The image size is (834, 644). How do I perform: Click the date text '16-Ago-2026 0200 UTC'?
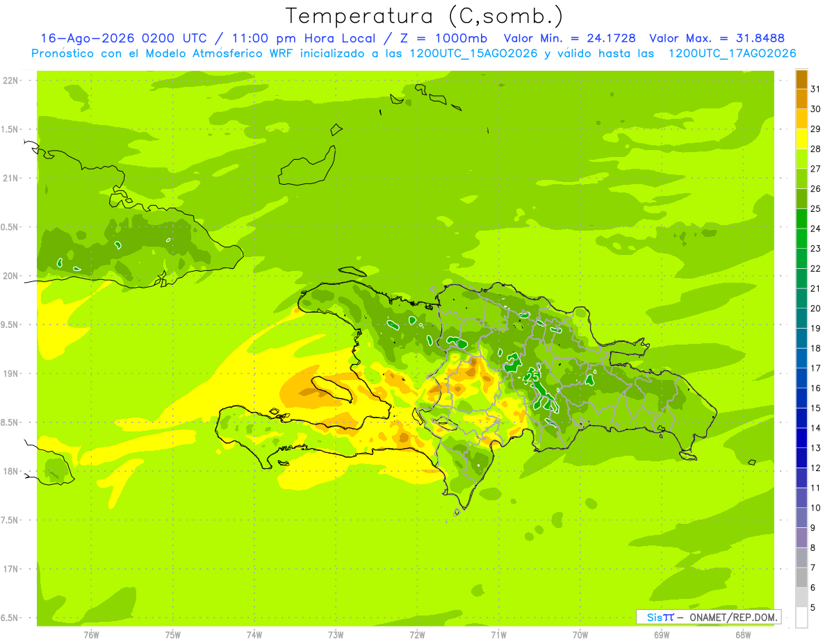[123, 38]
